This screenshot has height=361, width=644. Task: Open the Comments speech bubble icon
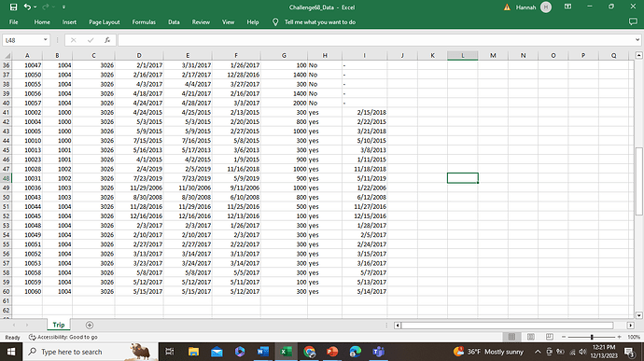pos(633,21)
